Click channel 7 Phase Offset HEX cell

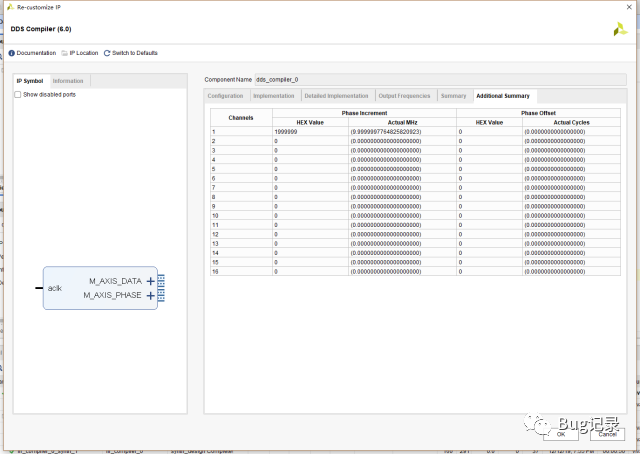489,188
